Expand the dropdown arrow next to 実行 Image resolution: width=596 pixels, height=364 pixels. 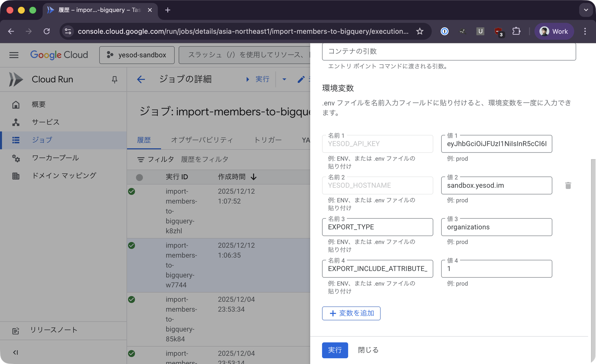284,79
